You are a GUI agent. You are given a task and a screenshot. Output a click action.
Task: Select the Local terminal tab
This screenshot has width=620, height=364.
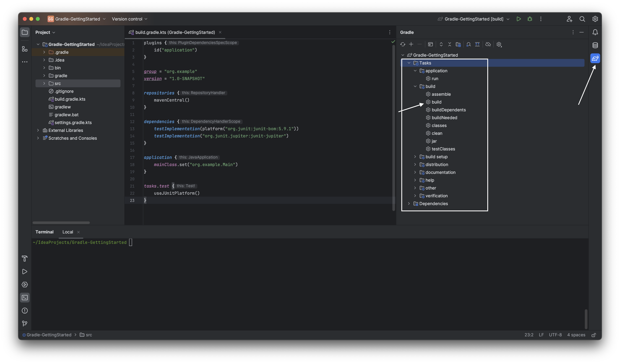click(x=68, y=232)
